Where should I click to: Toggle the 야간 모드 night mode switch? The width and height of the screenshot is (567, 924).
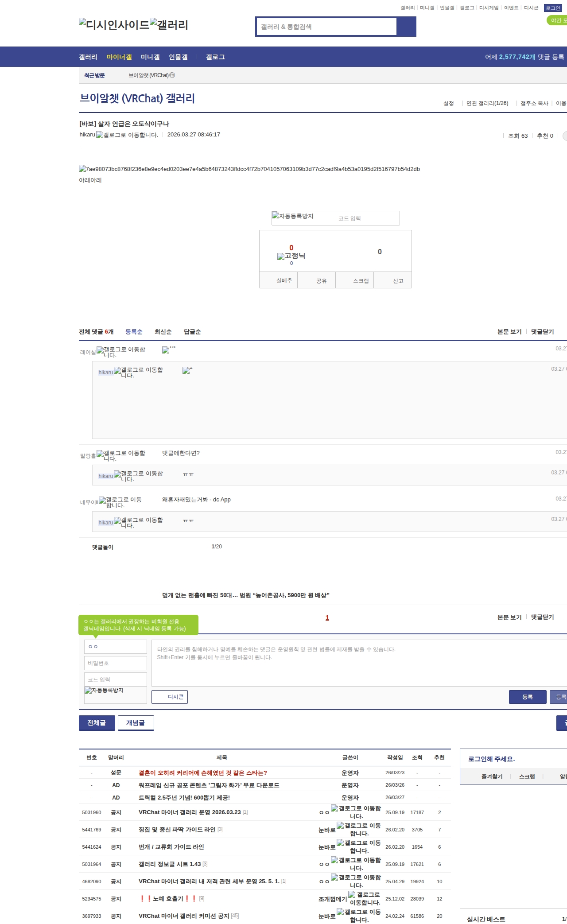557,20
